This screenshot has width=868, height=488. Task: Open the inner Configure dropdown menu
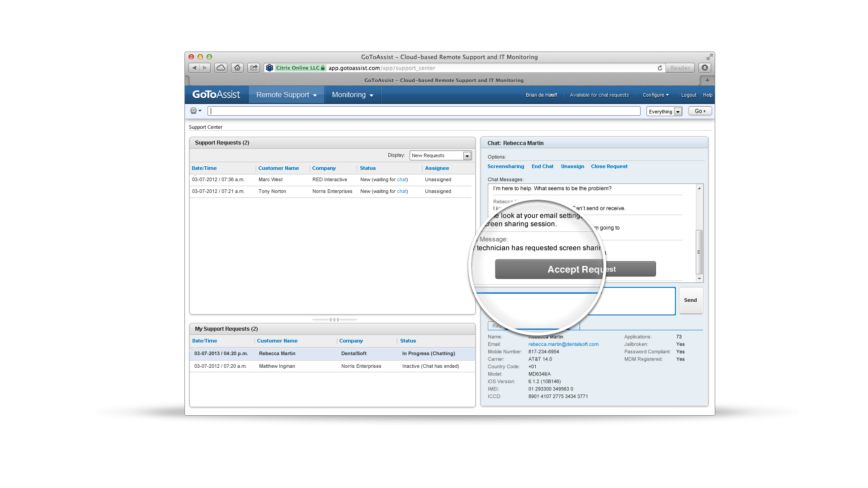656,95
